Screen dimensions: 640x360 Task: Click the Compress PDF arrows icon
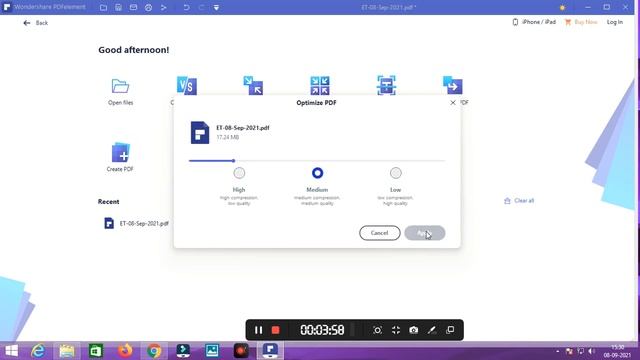(x=253, y=86)
